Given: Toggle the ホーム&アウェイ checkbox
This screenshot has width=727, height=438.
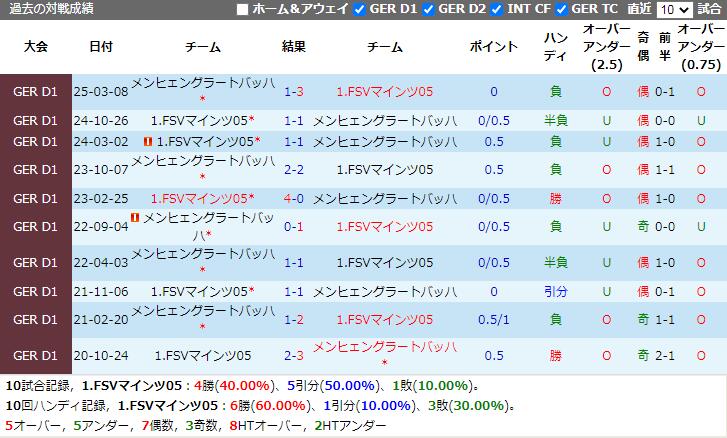Looking at the screenshot, I should pyautogui.click(x=243, y=9).
